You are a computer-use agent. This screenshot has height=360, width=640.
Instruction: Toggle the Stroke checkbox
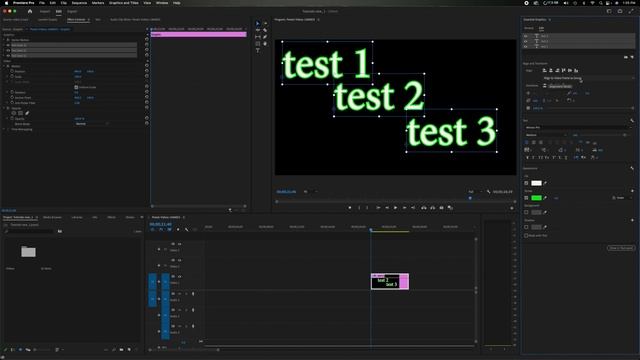[x=526, y=198]
